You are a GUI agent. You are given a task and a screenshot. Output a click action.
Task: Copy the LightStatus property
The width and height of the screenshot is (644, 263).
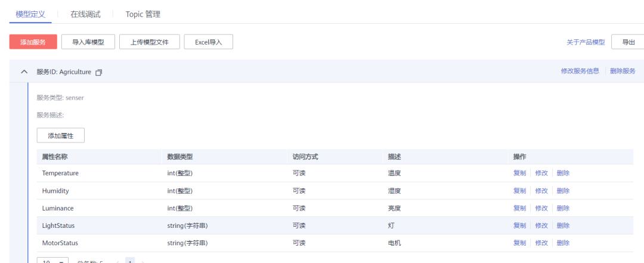pyautogui.click(x=519, y=225)
